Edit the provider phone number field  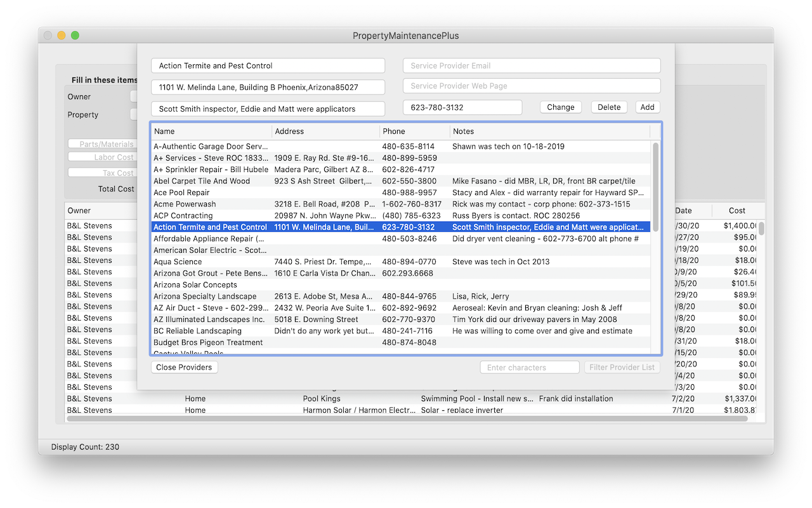pos(462,108)
